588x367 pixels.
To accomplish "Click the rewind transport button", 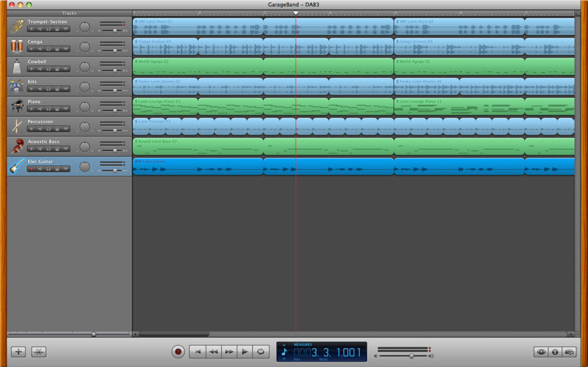I will point(214,351).
